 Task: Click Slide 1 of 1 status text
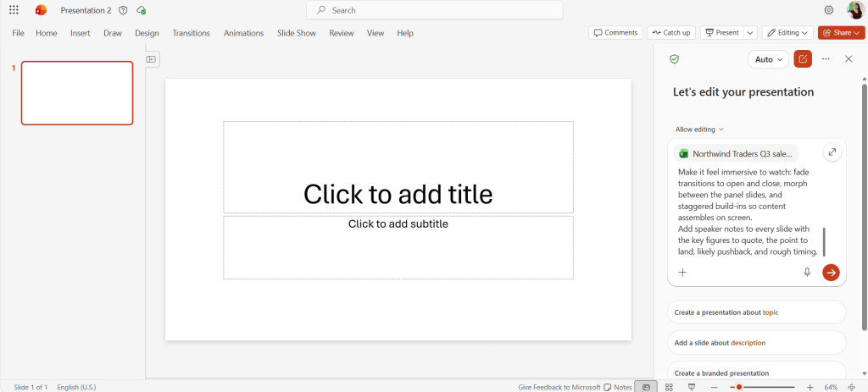[31, 387]
